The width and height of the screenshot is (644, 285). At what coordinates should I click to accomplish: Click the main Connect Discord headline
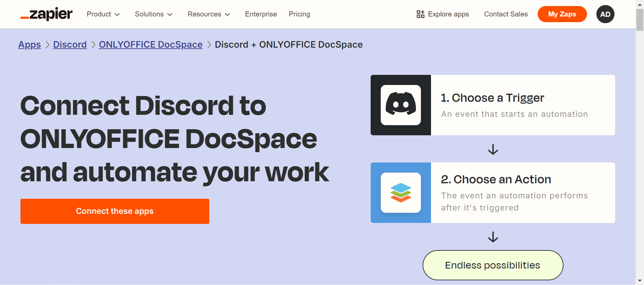(174, 139)
